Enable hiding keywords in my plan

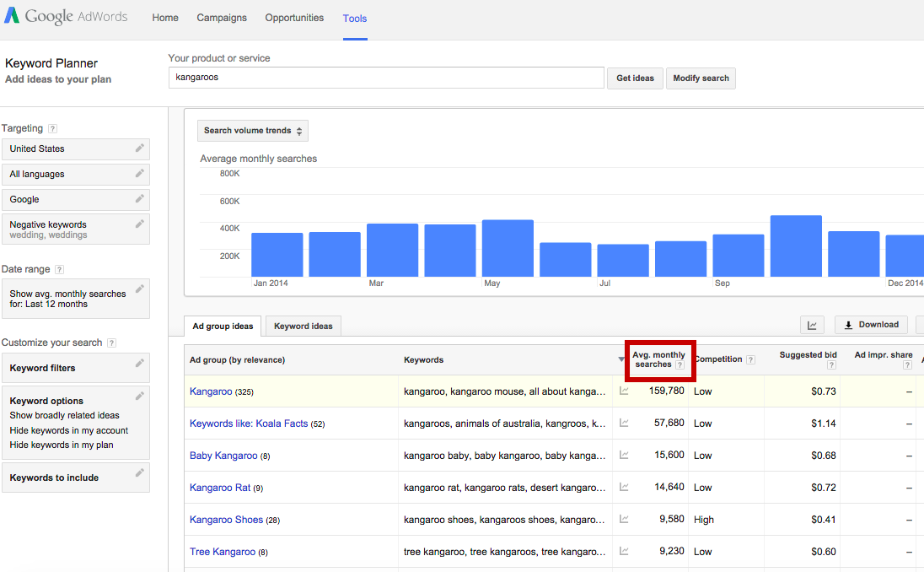62,445
